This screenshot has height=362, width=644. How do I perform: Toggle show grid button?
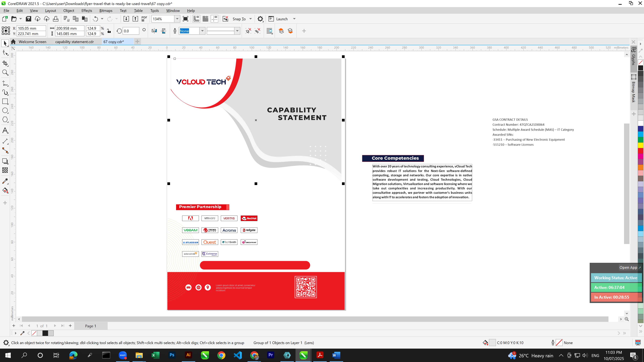click(205, 19)
